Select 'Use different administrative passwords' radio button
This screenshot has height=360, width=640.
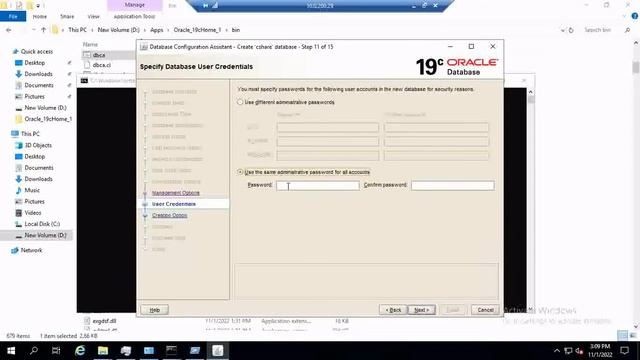point(240,102)
